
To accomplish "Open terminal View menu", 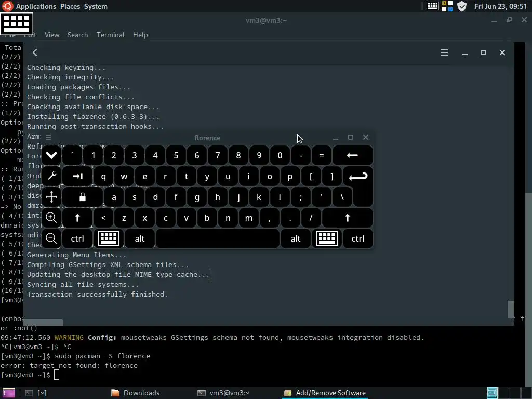I will point(52,35).
